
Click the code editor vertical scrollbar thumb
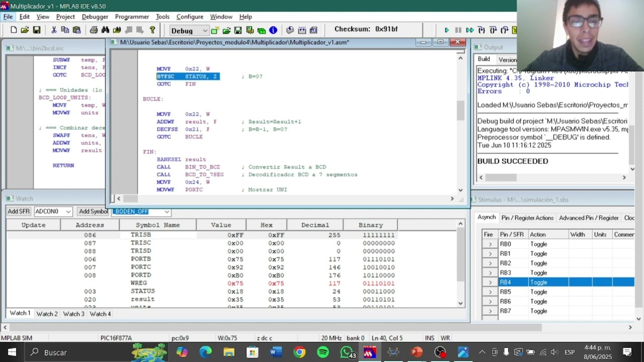pyautogui.click(x=460, y=110)
